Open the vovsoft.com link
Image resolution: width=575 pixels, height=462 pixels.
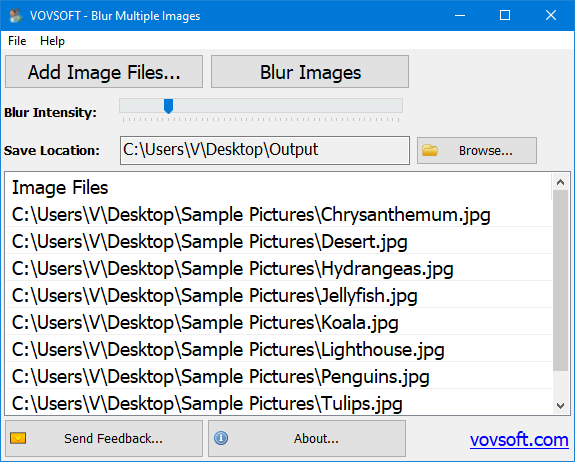519,440
